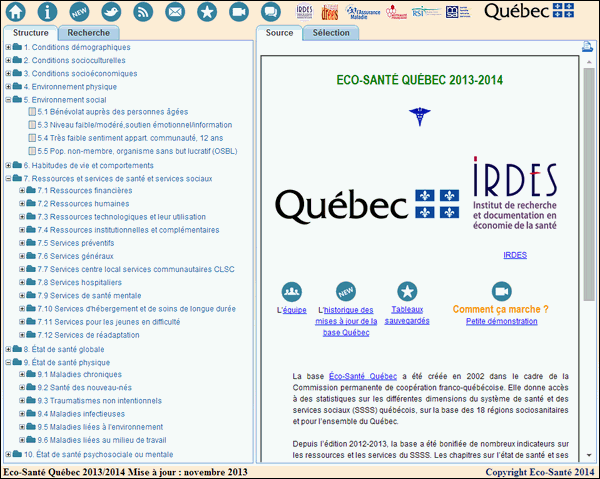
Task: Follow the Éco-Santé Québec link in paragraph
Action: (363, 376)
